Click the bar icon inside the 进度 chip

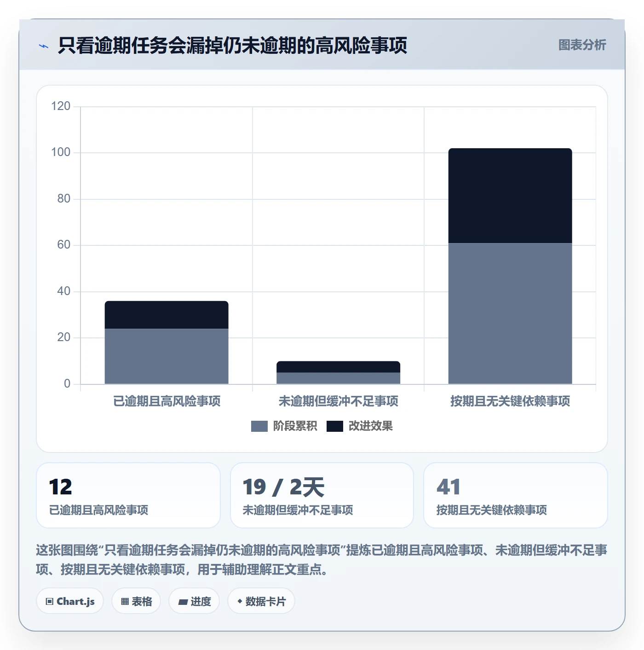(x=183, y=602)
